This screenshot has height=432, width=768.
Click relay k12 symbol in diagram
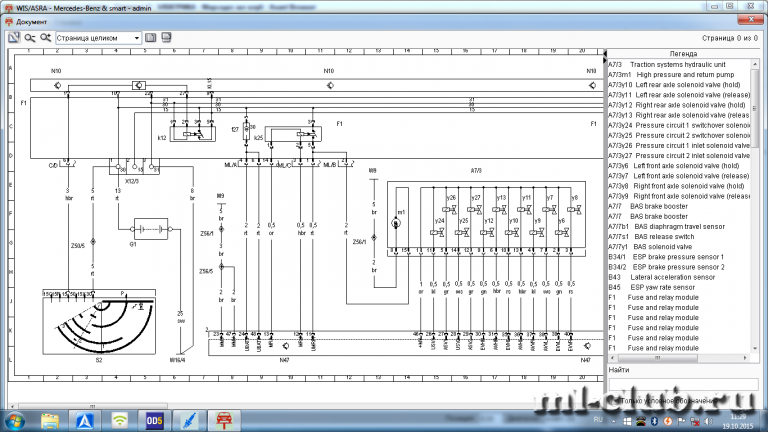coord(192,134)
